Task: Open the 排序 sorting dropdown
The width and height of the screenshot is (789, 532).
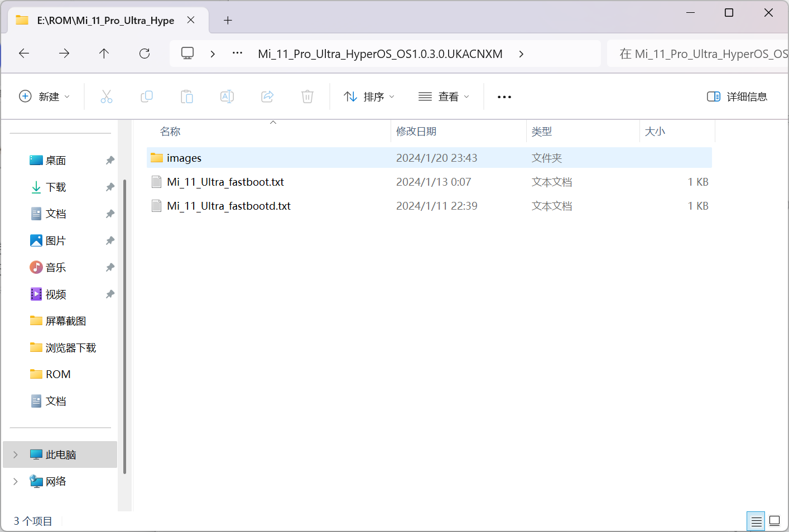Action: [369, 96]
